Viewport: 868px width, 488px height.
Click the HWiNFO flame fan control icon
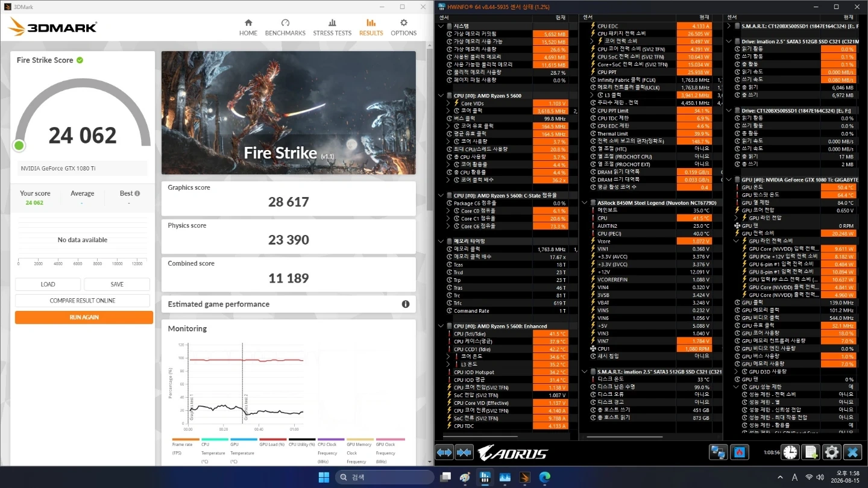(740, 452)
